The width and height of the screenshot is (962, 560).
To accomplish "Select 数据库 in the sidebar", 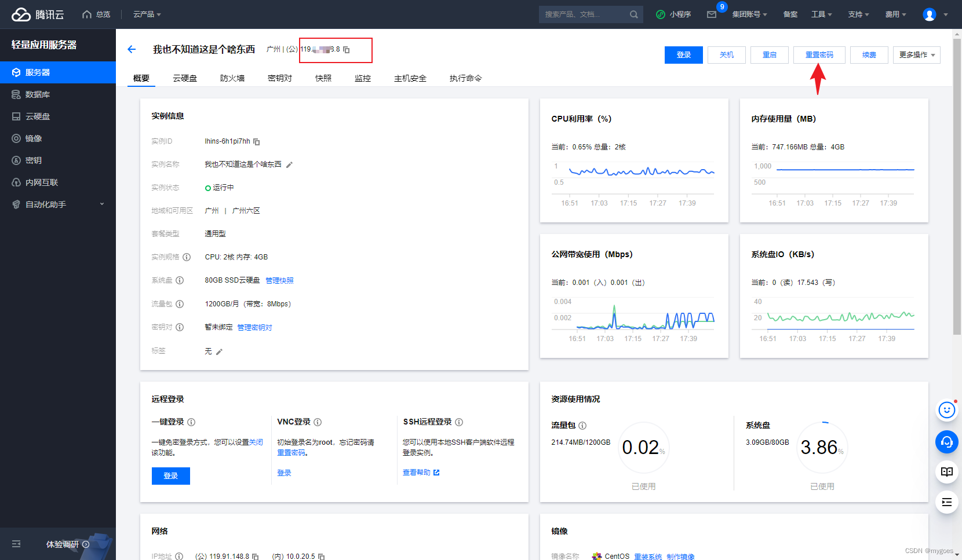I will click(58, 94).
